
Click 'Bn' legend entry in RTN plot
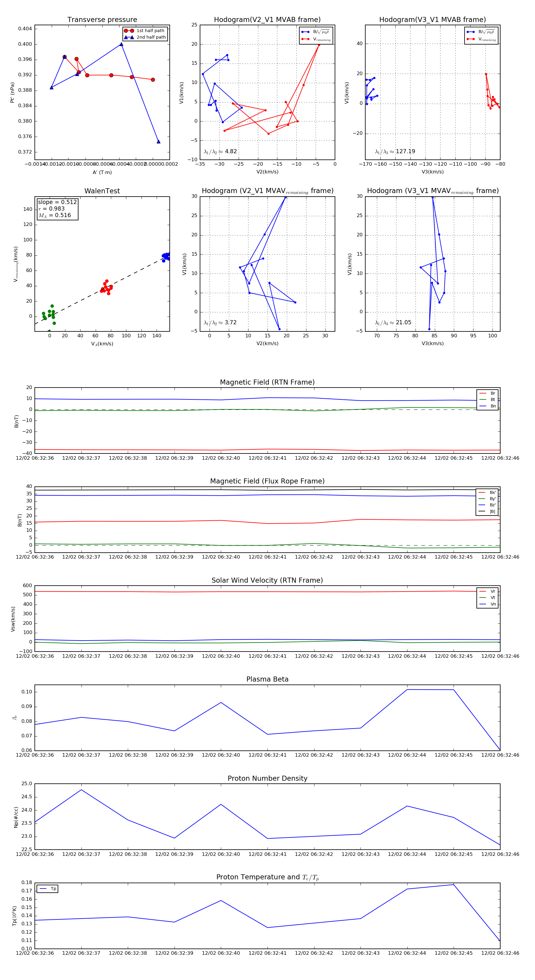(x=487, y=406)
